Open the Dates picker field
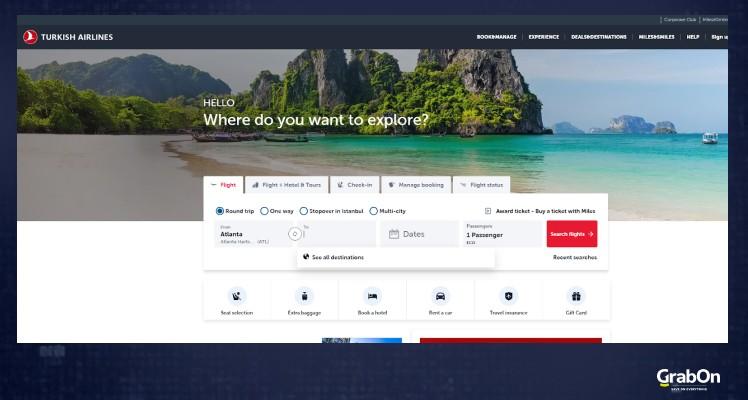 tap(419, 234)
